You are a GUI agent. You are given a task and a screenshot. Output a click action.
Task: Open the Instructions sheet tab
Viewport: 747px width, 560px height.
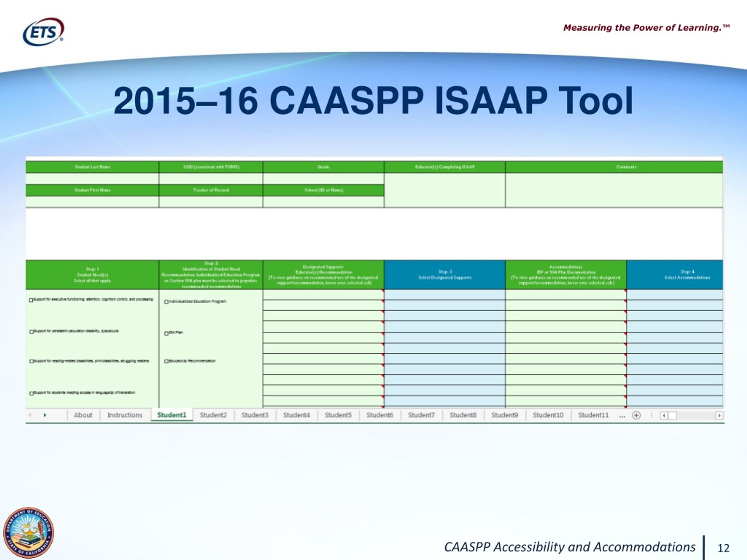125,415
